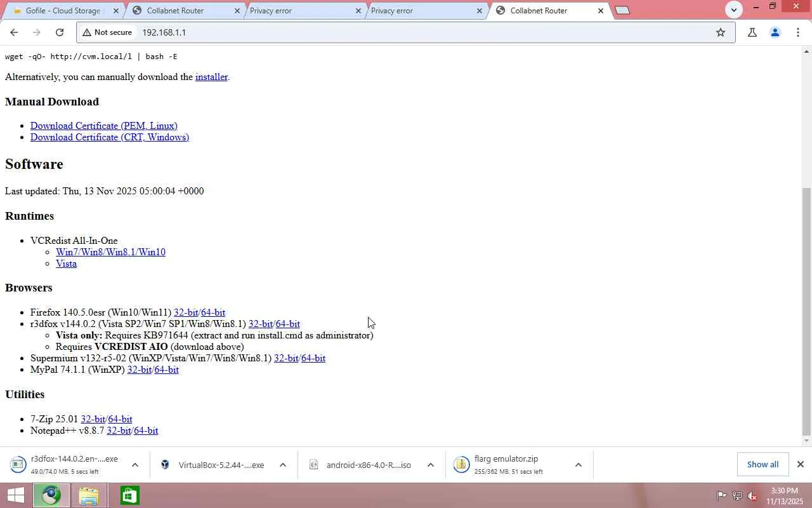This screenshot has height=508, width=812.
Task: Open the Vista VCRedist link
Action: pos(66,264)
